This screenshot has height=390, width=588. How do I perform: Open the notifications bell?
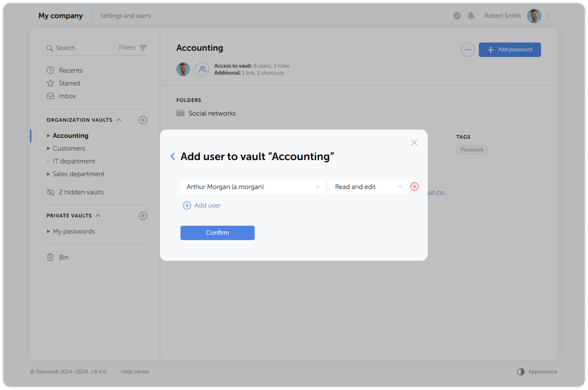point(471,16)
